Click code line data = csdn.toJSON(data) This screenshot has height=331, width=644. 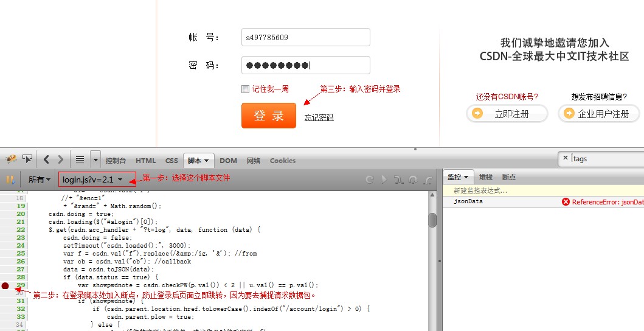109,270
